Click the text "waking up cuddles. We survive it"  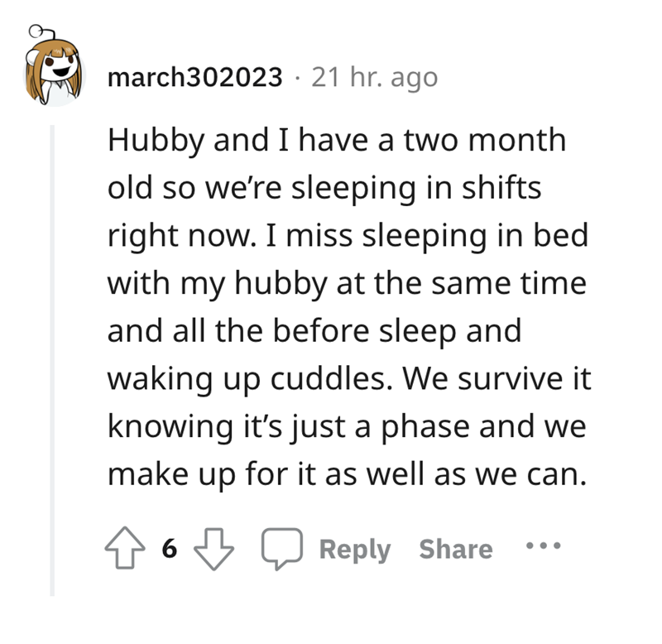(x=347, y=379)
